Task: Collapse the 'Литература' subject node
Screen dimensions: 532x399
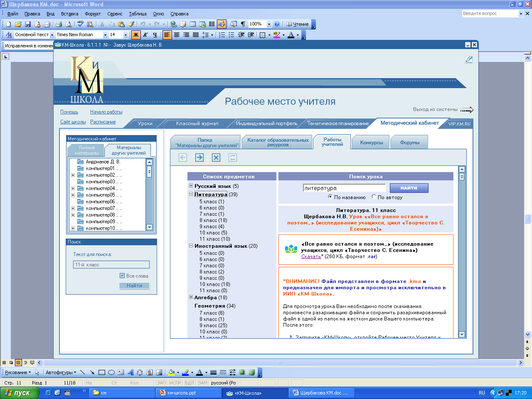Action: 191,194
